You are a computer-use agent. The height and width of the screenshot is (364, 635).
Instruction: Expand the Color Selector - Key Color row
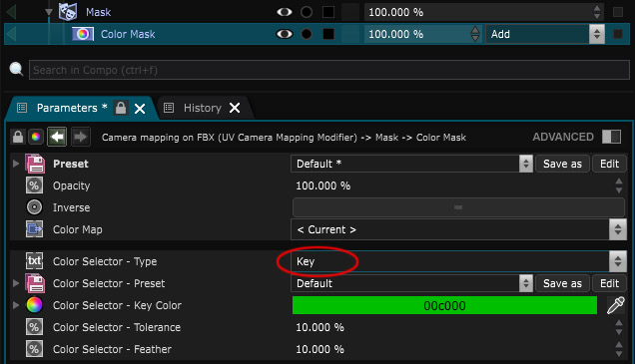(16, 305)
